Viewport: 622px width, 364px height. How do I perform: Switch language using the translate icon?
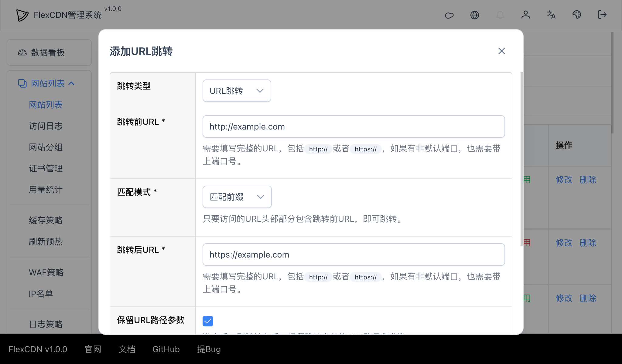(551, 15)
